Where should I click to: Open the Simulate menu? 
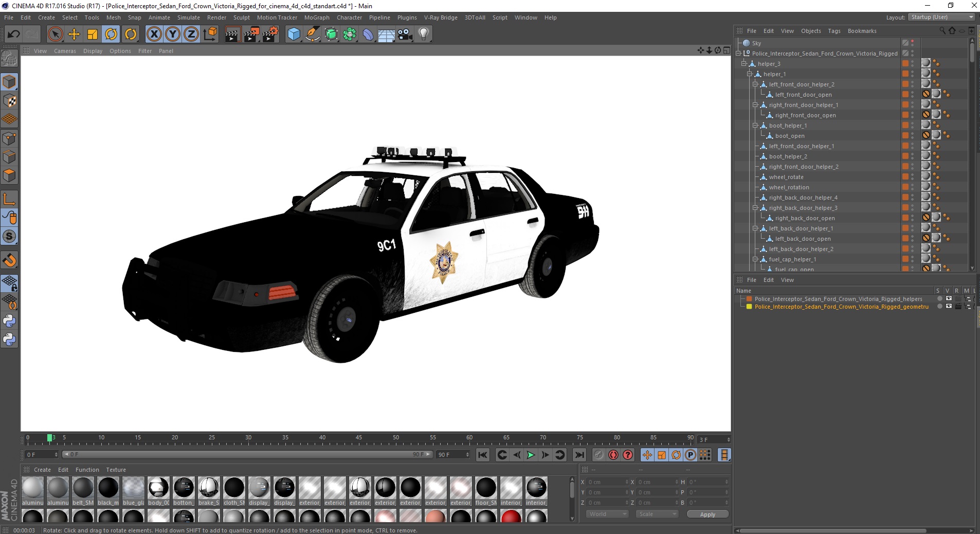coord(189,17)
